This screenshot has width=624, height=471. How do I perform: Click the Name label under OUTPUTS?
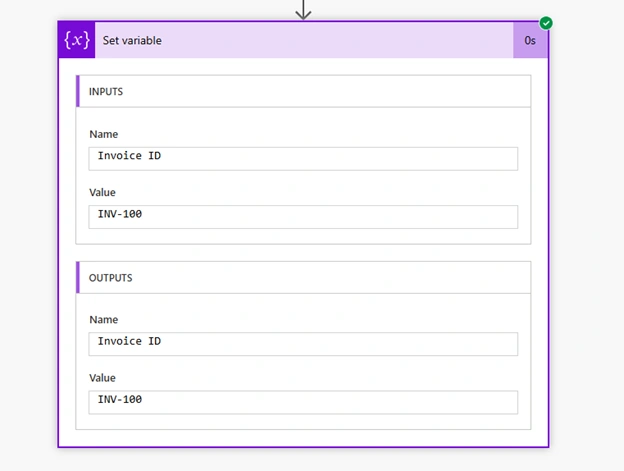[103, 319]
